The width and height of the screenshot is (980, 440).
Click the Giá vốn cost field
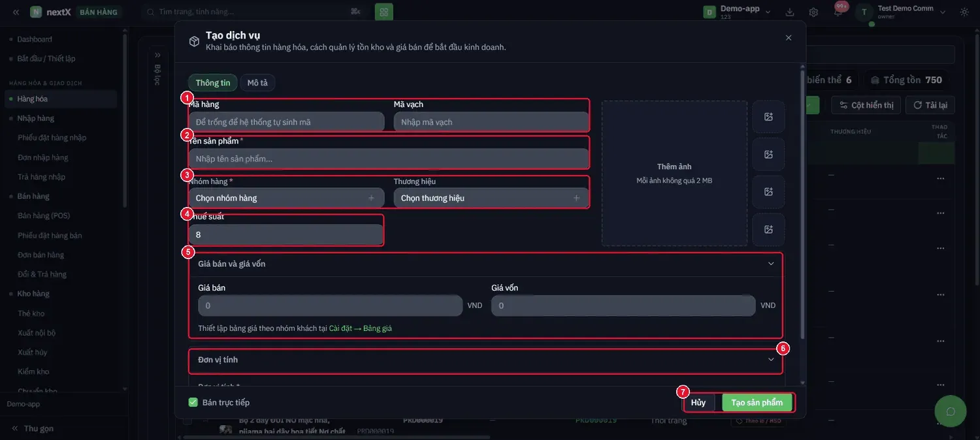coord(623,306)
